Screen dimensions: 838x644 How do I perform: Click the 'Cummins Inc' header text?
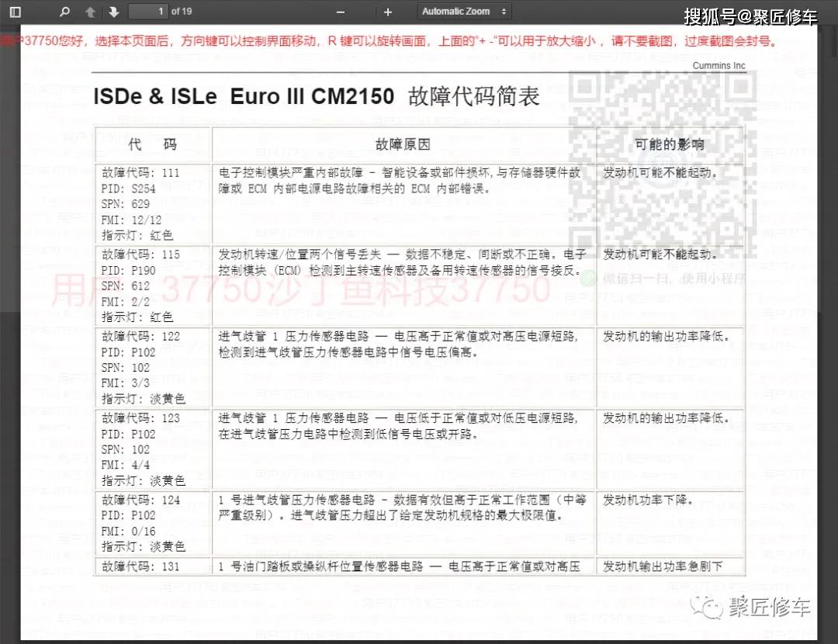tap(719, 65)
